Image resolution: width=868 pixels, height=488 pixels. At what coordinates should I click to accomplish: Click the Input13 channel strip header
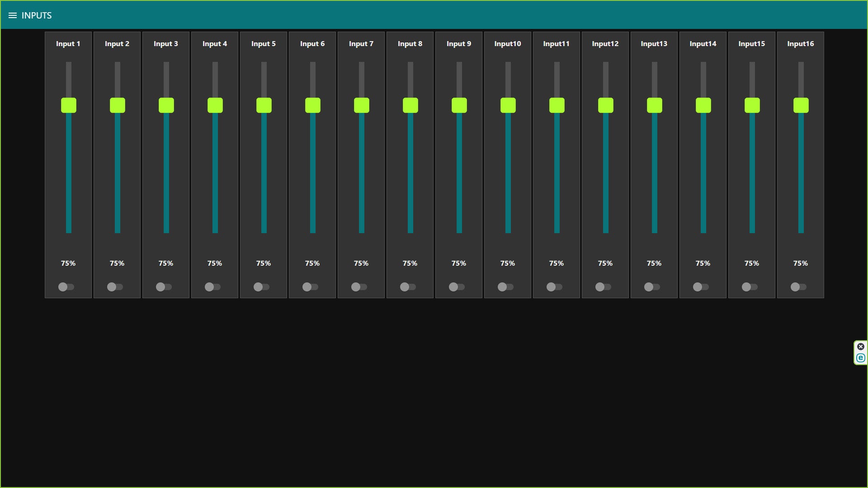coord(654,43)
